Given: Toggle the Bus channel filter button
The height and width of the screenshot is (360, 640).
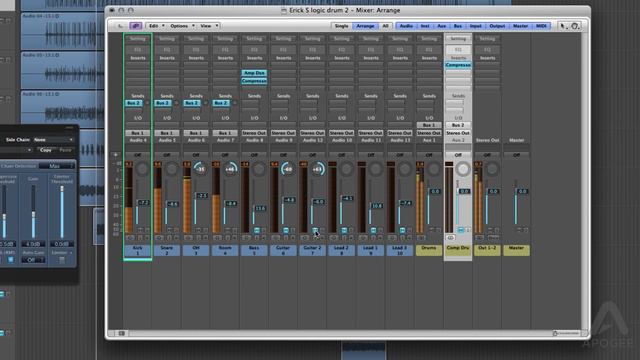Looking at the screenshot, I should pos(458,26).
